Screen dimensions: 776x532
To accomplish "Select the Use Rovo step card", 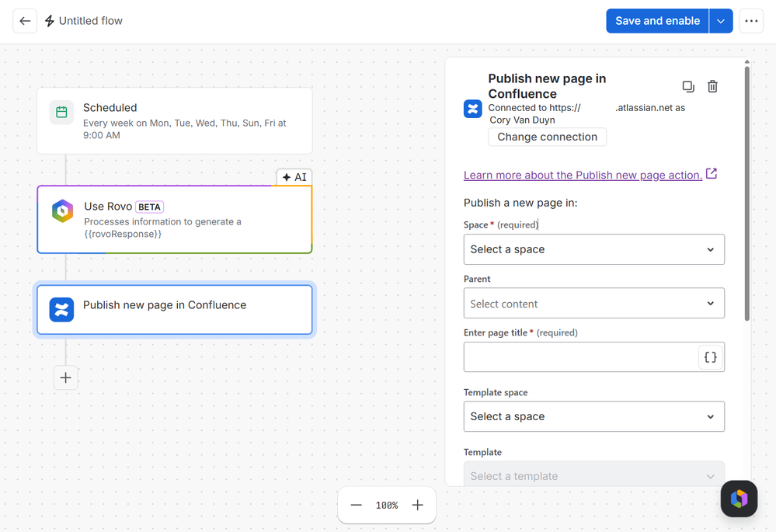I will click(175, 220).
